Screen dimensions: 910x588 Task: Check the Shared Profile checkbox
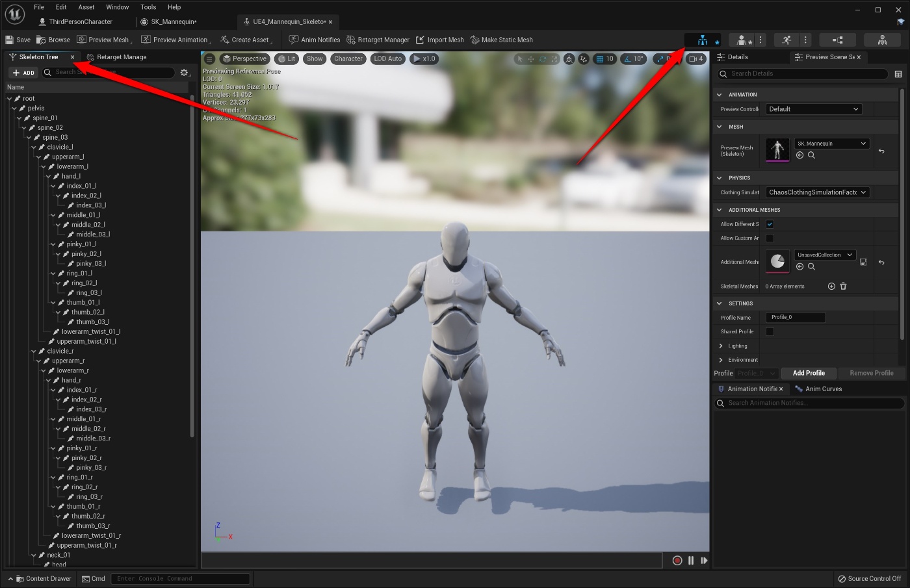[770, 331]
